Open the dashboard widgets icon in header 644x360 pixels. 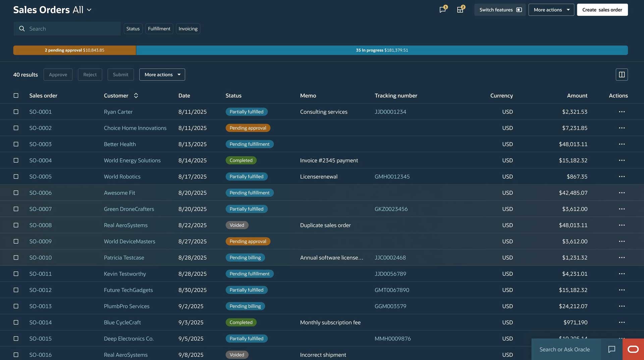pyautogui.click(x=460, y=10)
